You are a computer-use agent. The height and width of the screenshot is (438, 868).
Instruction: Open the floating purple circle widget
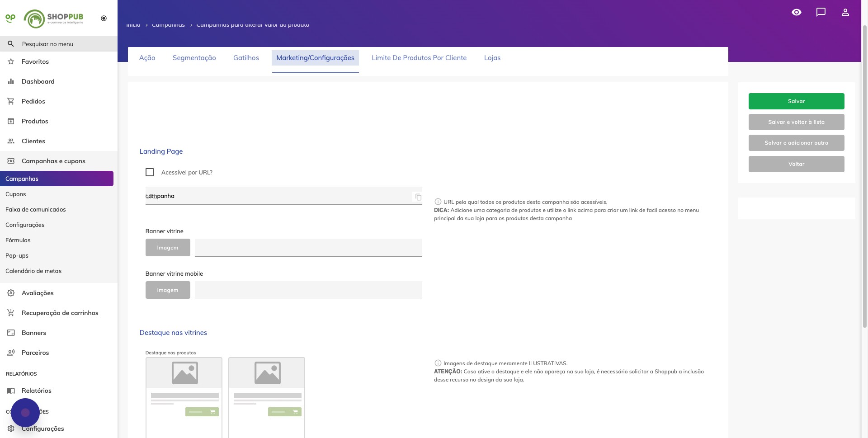point(25,413)
